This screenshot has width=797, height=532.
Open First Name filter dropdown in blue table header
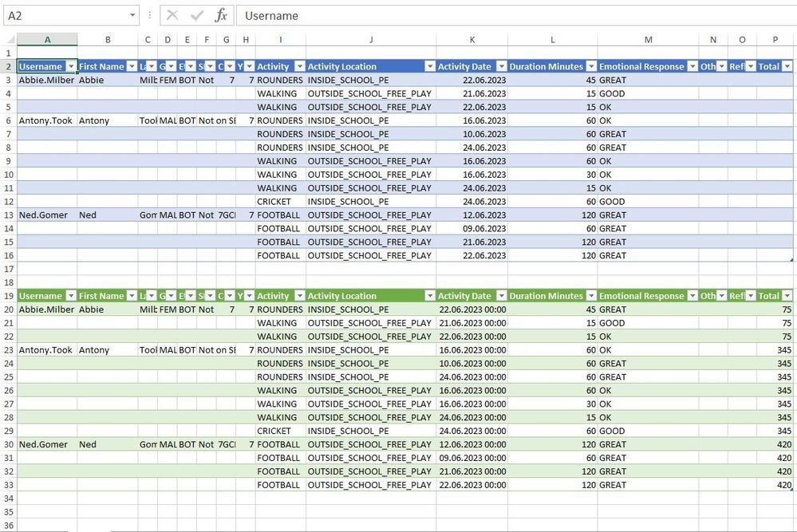coord(132,66)
